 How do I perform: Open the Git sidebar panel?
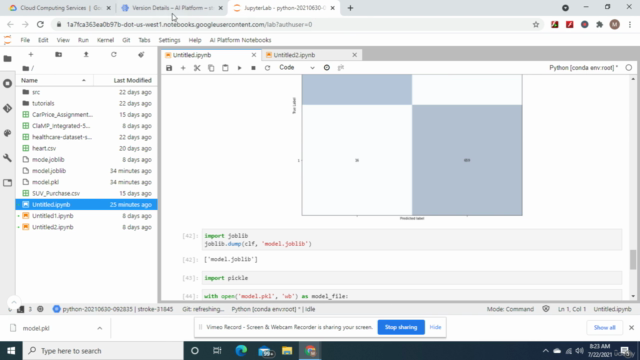(7, 108)
